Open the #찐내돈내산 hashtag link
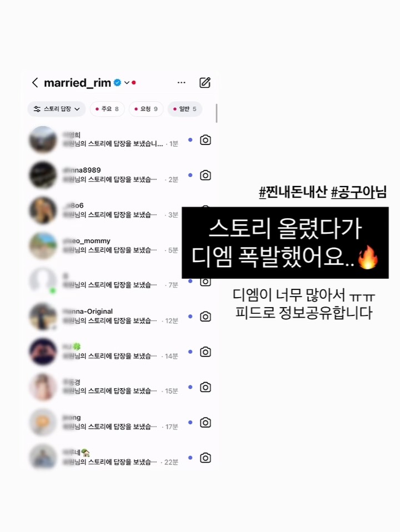 coord(293,192)
